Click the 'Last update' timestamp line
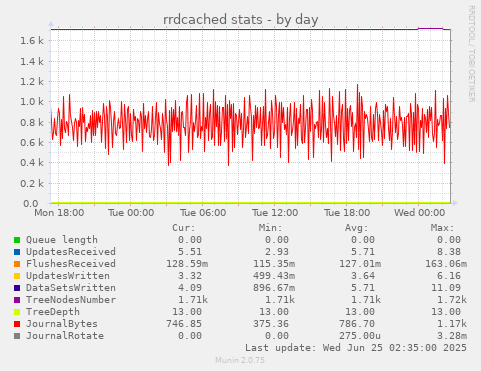This screenshot has width=481, height=371. 356,348
